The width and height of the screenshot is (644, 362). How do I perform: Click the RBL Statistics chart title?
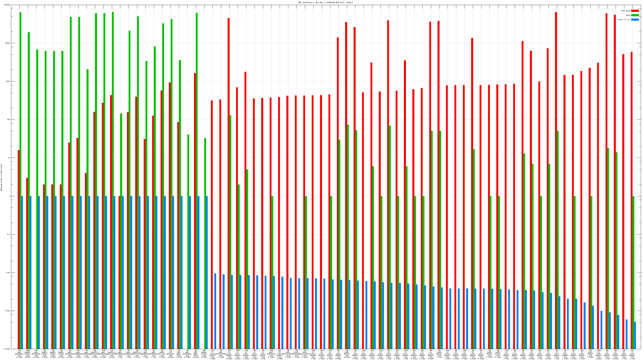[325, 2]
